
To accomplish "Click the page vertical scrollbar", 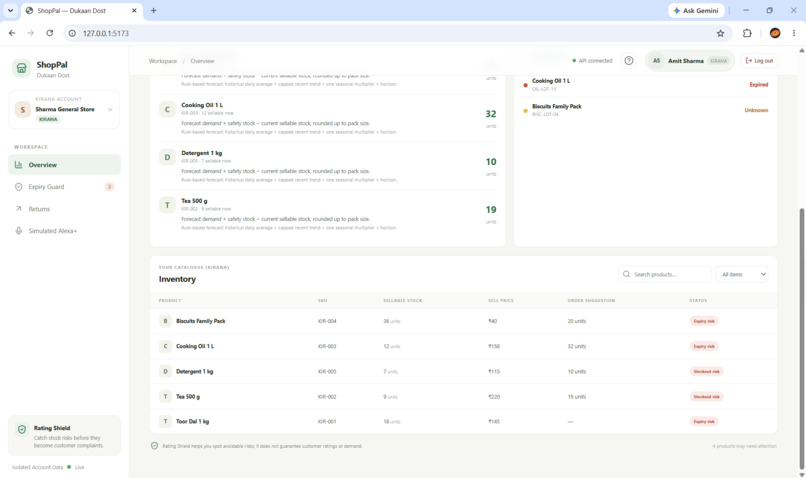I will [801, 339].
